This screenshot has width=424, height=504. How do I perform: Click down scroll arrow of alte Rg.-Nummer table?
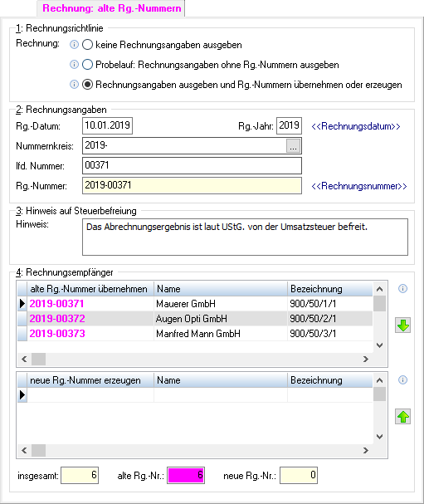coord(380,345)
